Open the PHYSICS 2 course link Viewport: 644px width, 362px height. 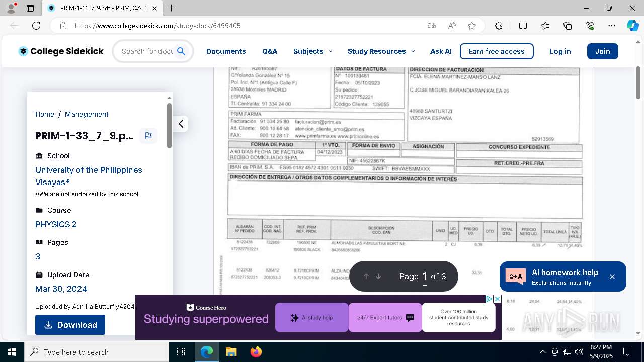[56, 224]
